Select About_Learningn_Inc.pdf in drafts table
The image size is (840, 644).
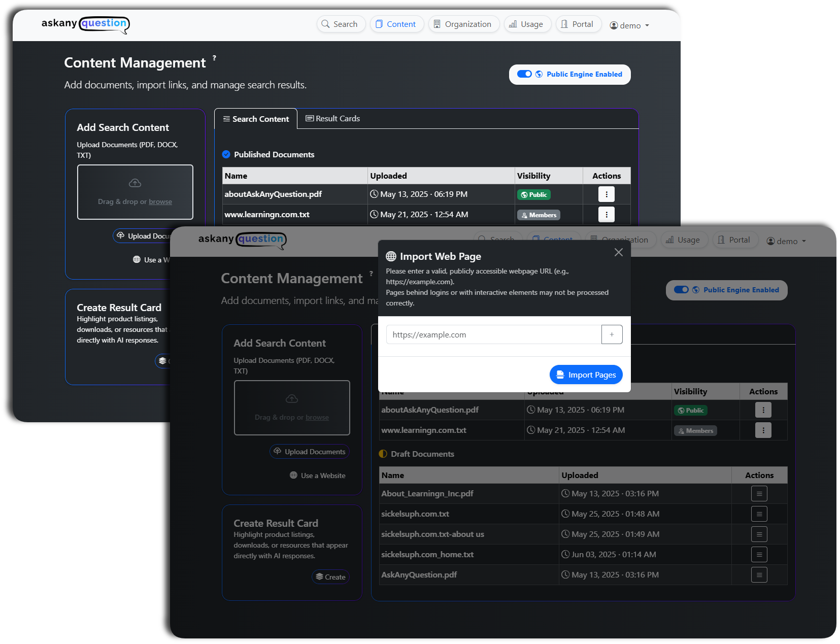pos(427,493)
